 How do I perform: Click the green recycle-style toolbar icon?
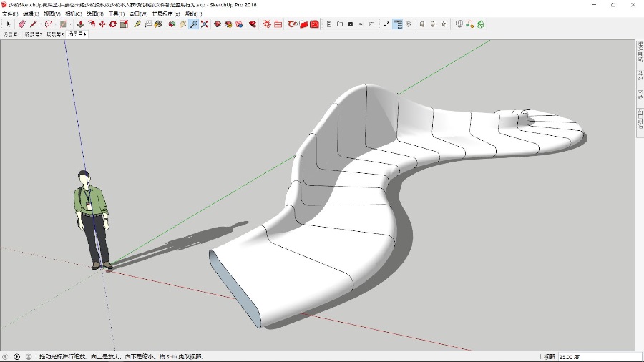[481, 24]
